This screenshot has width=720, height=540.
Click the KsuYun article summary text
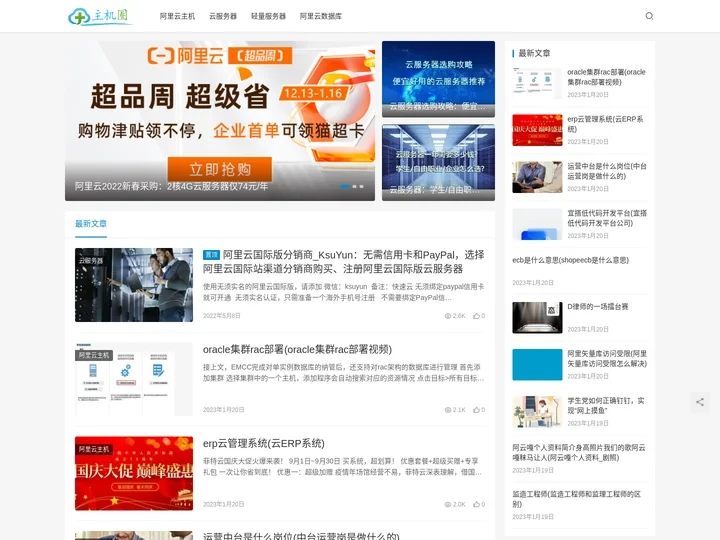[x=343, y=292]
